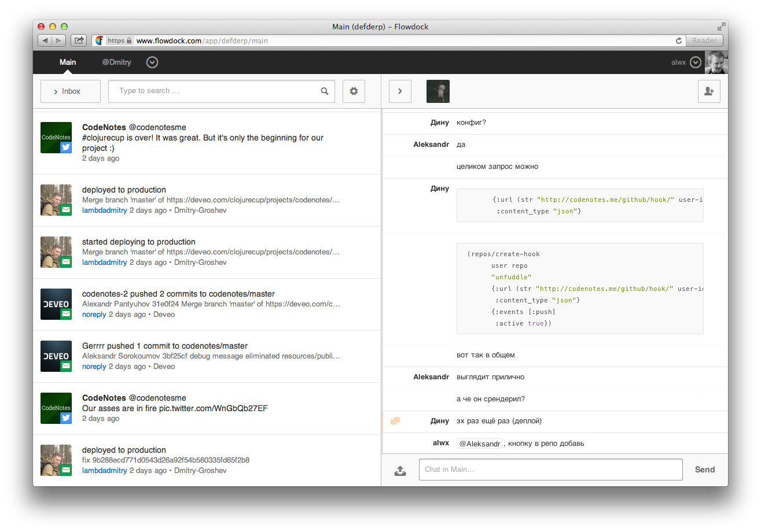Viewport: 761px width, 532px height.
Task: Click the Safari Reader button
Action: 704,40
